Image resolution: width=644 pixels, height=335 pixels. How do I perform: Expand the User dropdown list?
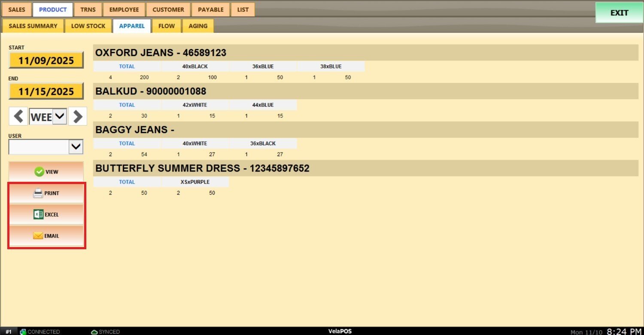[x=76, y=147]
